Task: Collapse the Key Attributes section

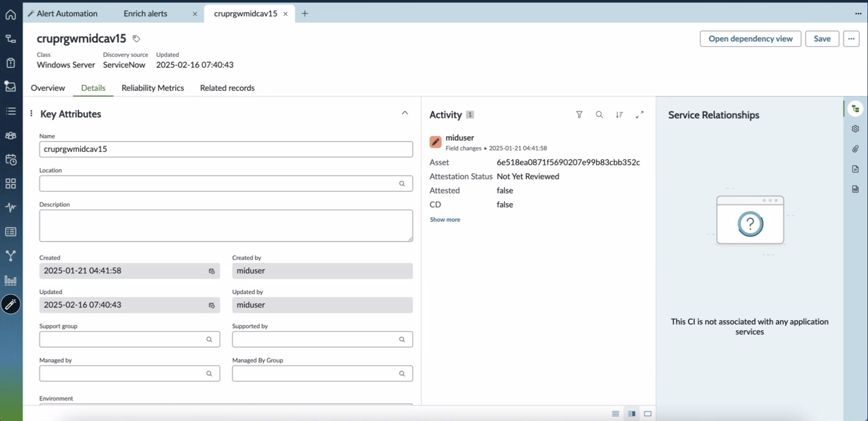Action: pos(405,113)
